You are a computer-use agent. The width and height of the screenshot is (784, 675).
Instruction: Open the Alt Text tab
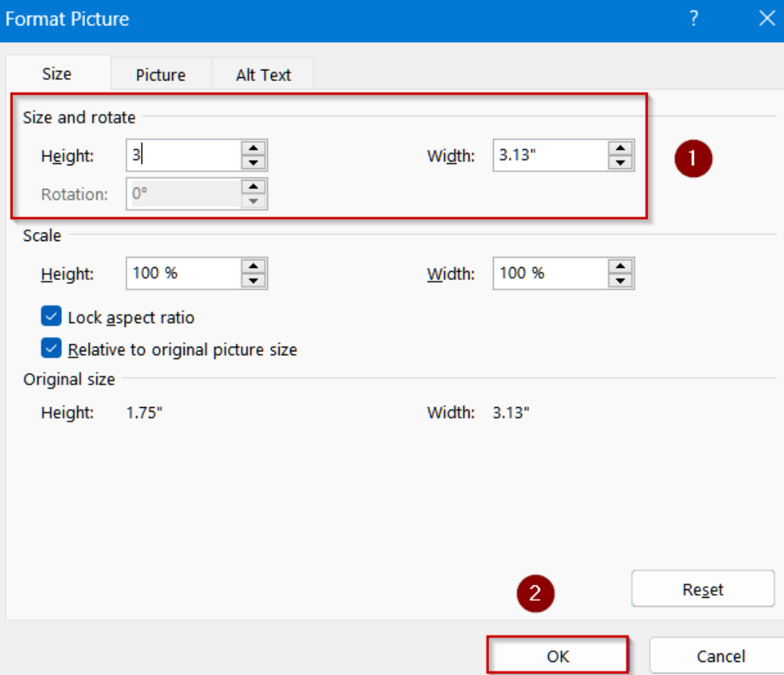263,74
